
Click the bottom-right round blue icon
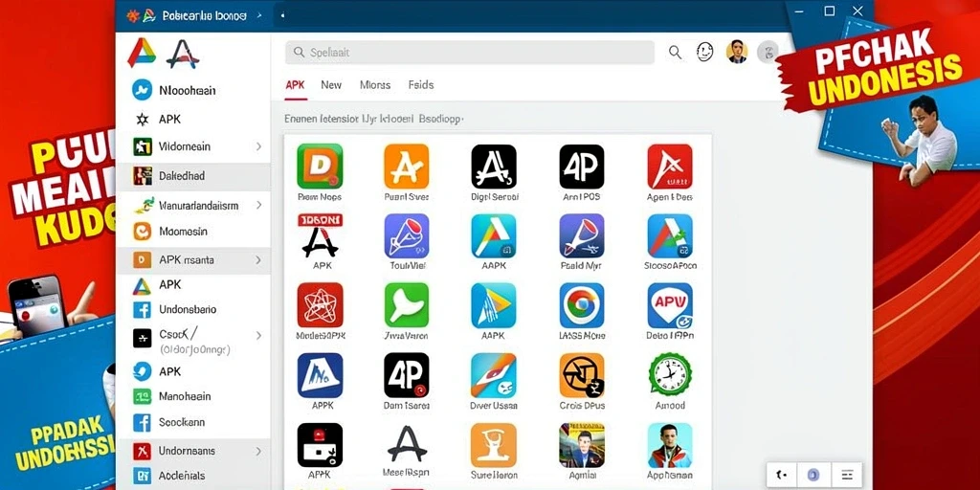pos(813,475)
